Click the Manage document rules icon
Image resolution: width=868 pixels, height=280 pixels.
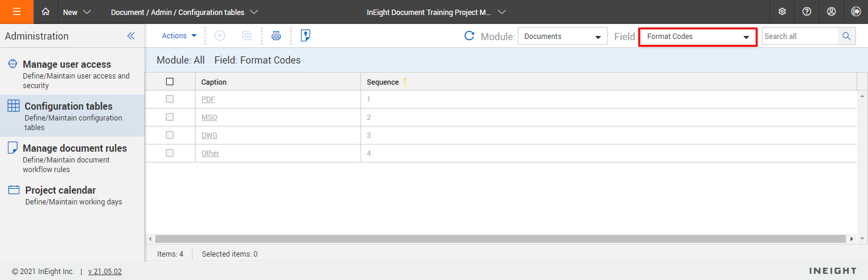(13, 148)
